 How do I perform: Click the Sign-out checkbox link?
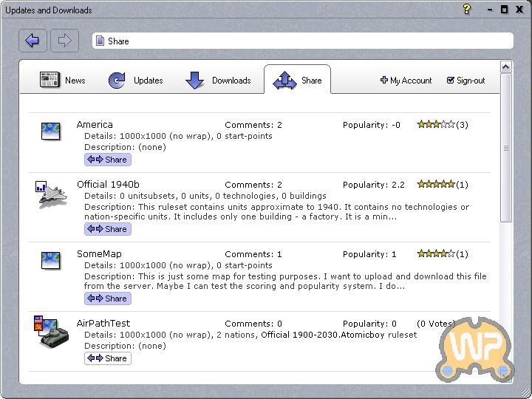pyautogui.click(x=465, y=81)
